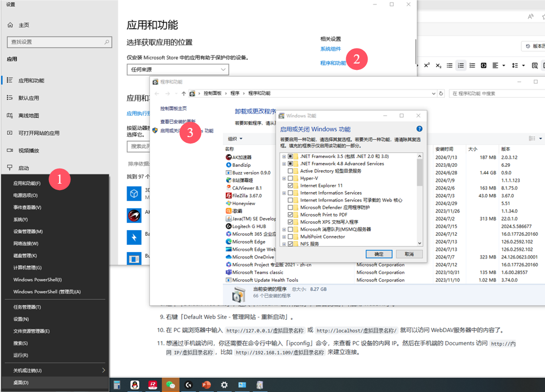Click the red R app taskbar icon

[x=153, y=385]
